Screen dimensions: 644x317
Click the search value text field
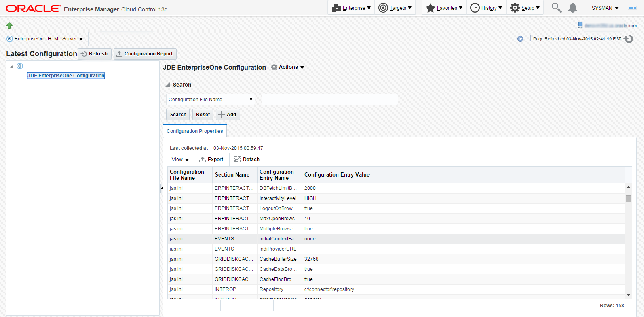coord(329,100)
